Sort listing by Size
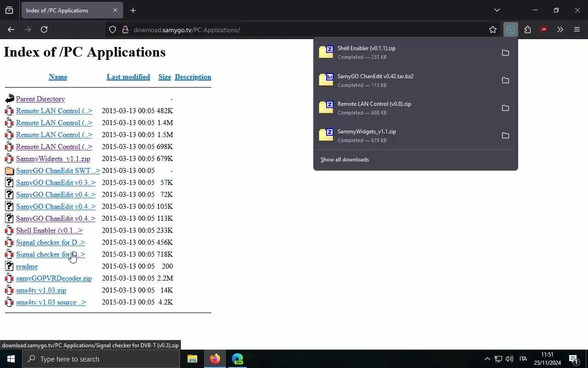 tap(164, 77)
